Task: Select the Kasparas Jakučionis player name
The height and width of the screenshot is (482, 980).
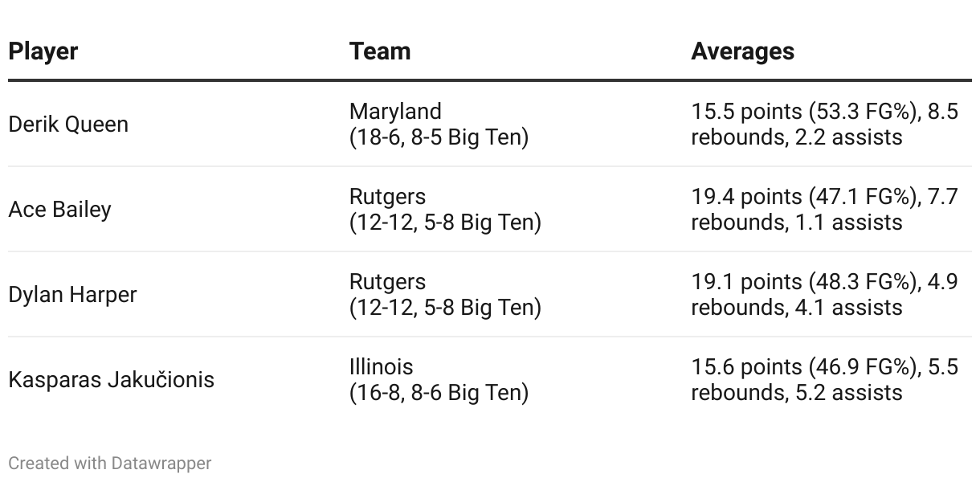Action: tap(111, 379)
